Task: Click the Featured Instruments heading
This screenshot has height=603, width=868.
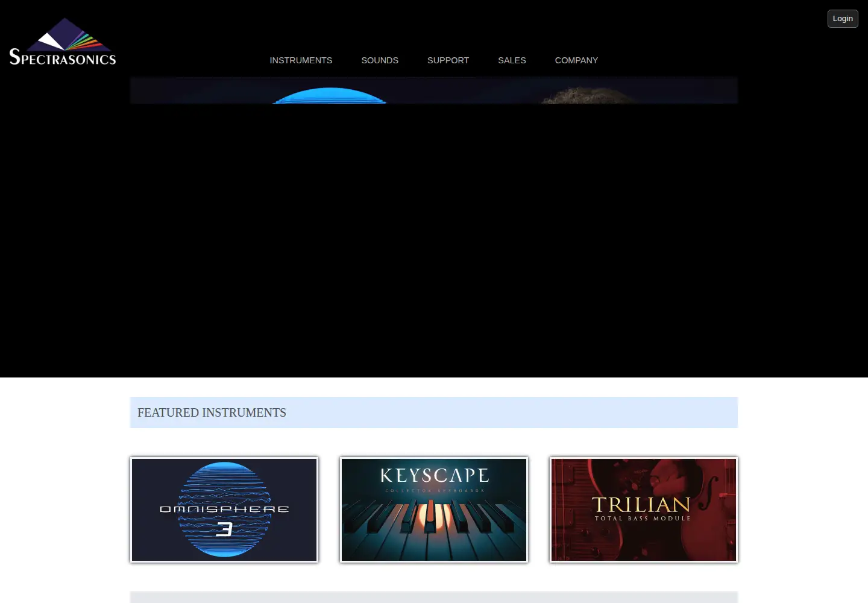Action: pyautogui.click(x=212, y=412)
